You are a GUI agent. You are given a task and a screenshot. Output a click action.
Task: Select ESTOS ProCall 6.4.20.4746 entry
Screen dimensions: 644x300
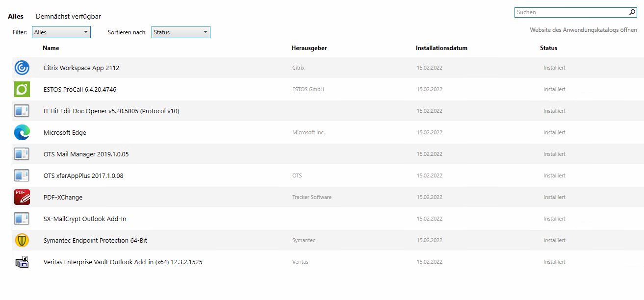point(80,89)
